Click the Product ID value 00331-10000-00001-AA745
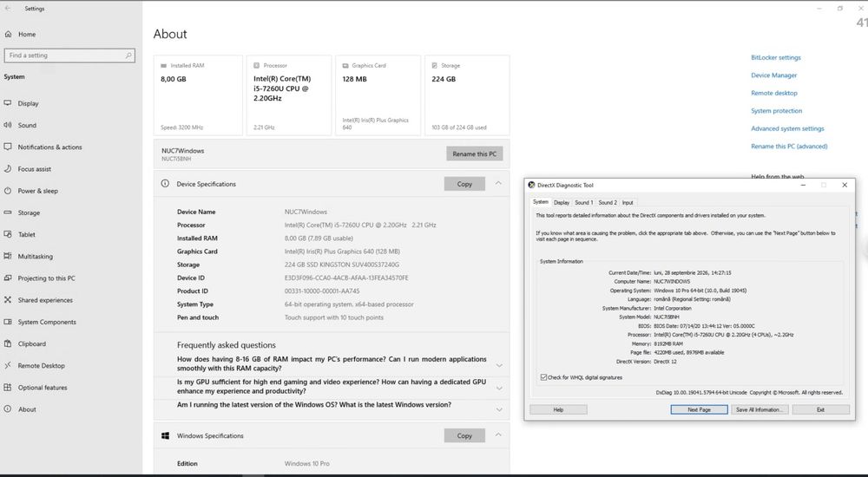The height and width of the screenshot is (477, 868). pos(322,291)
